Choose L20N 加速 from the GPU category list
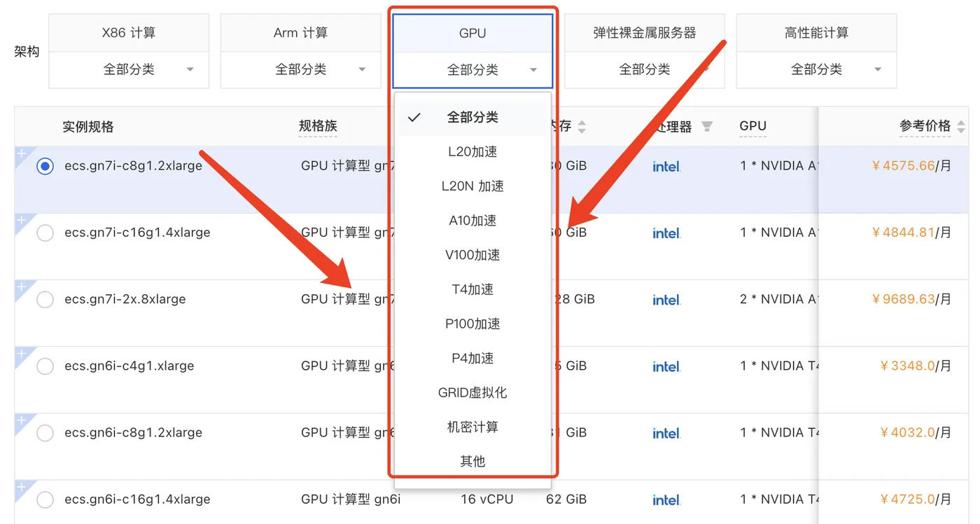This screenshot has width=980, height=524. (472, 186)
